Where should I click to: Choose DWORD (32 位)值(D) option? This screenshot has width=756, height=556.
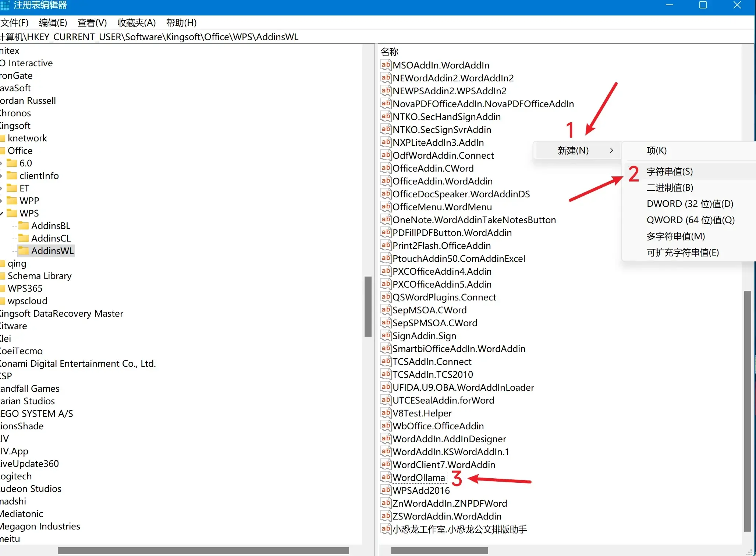689,204
